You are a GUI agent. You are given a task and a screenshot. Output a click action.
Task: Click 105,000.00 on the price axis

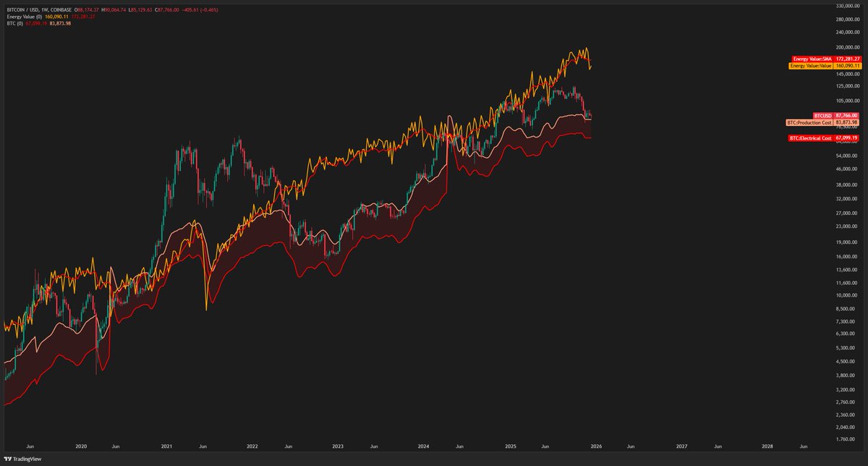coord(848,101)
